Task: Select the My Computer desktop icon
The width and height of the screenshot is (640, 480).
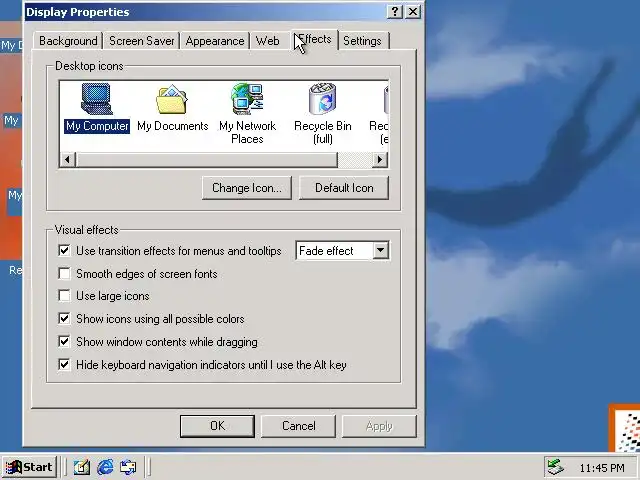Action: [x=97, y=108]
